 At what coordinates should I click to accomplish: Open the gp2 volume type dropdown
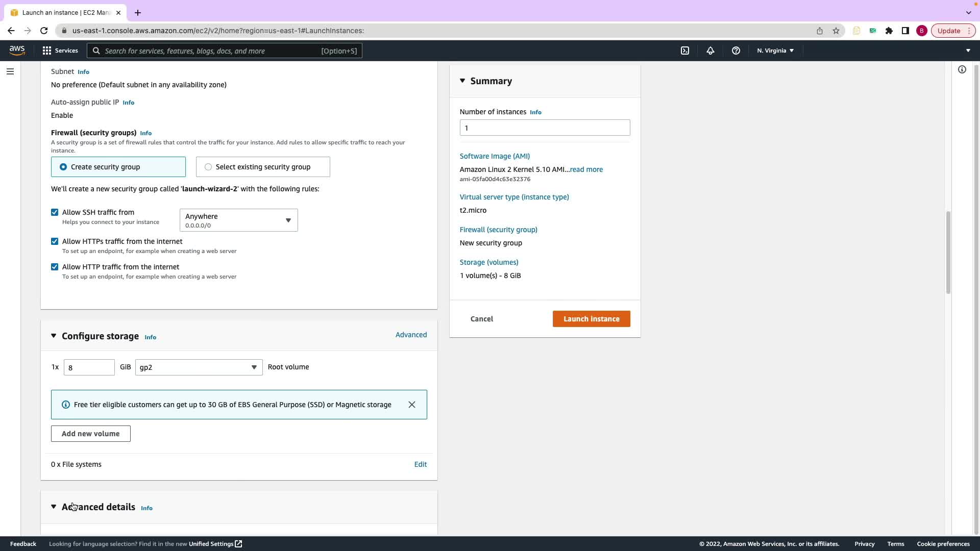pyautogui.click(x=199, y=367)
